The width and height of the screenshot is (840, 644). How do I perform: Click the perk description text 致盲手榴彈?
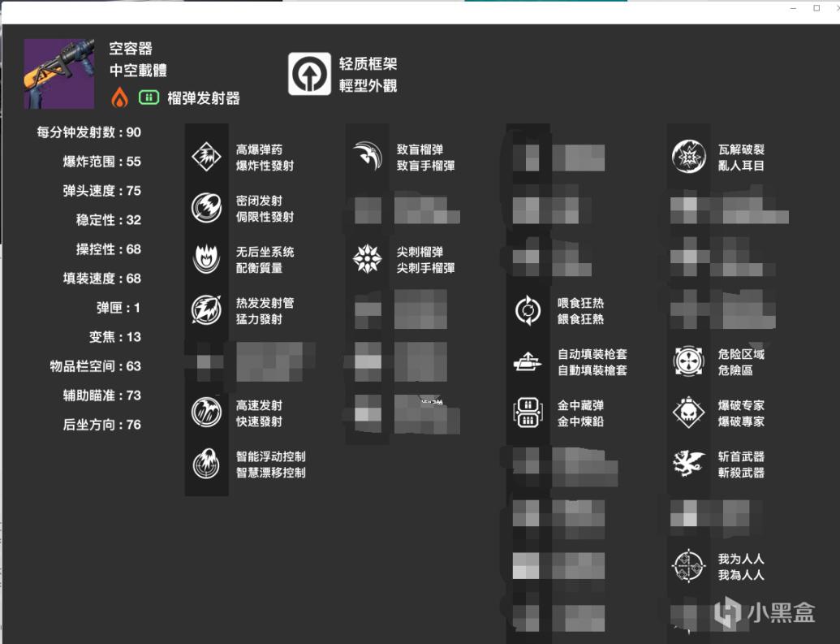tap(426, 166)
